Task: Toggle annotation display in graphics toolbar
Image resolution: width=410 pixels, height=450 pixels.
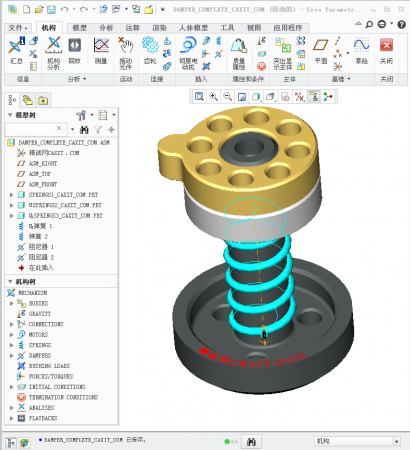Action: 314,97
